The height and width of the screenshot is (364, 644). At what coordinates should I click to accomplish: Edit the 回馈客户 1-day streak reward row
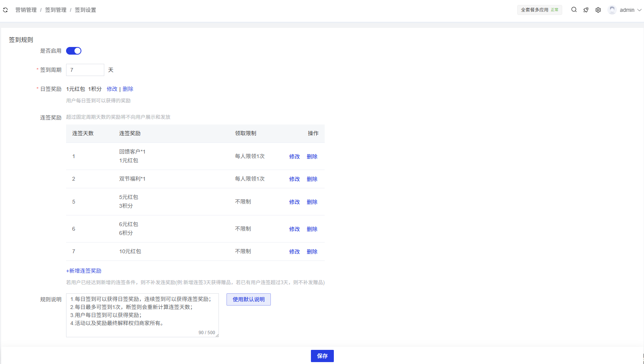tap(294, 157)
